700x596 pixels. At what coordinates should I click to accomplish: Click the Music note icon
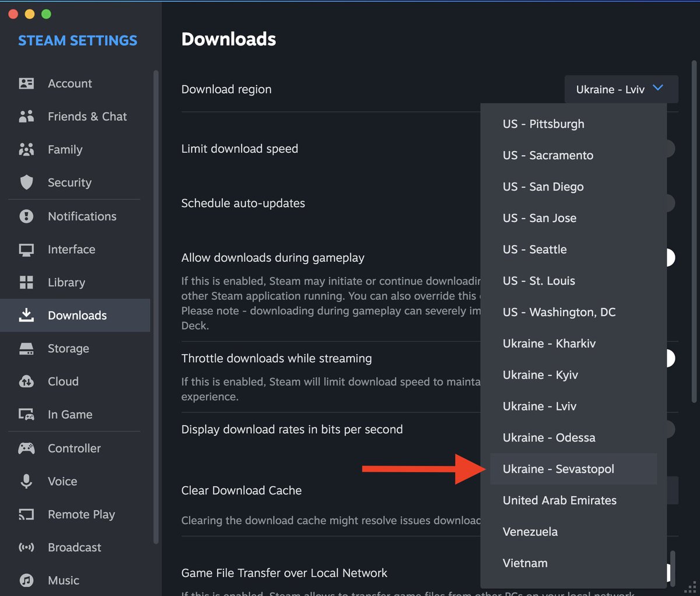[x=26, y=580]
